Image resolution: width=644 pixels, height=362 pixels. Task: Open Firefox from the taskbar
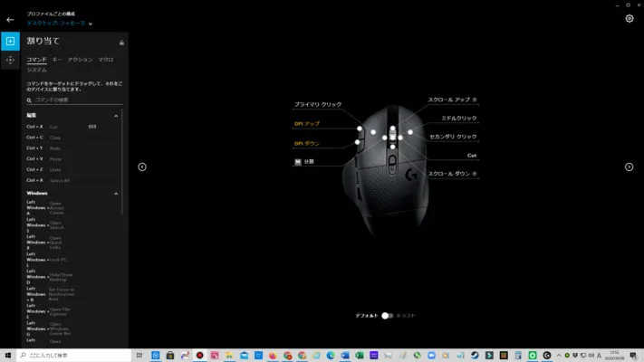[273, 356]
